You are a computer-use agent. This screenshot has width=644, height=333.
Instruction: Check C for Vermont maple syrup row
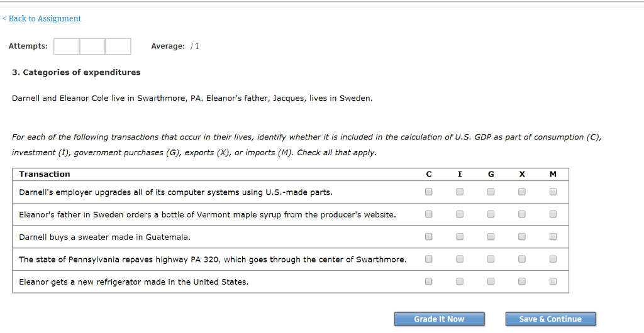coord(428,214)
